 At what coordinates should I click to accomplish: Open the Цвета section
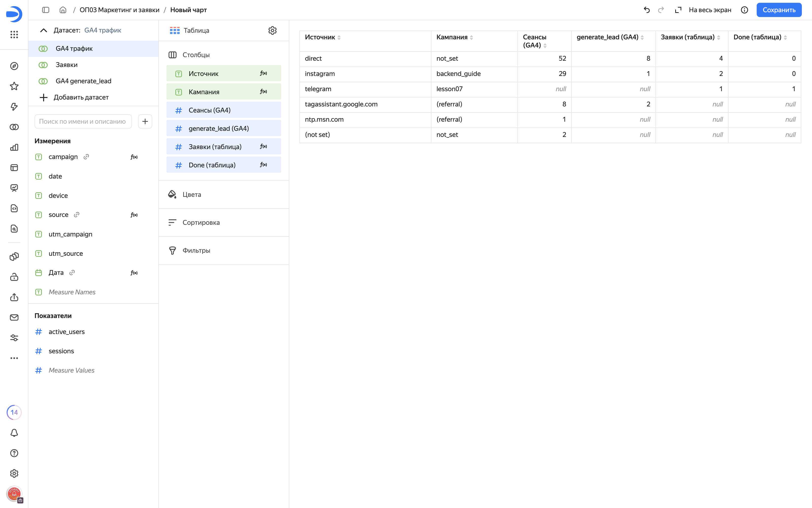(224, 195)
